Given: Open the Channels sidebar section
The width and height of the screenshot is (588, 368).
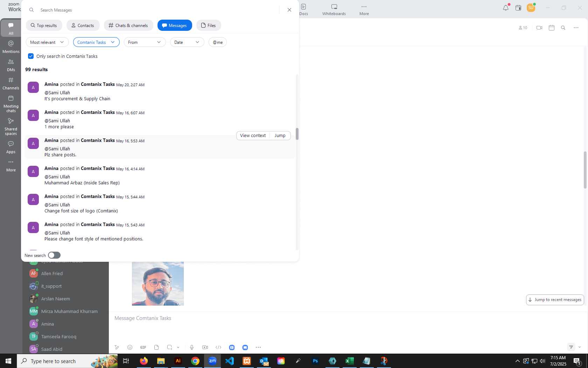Looking at the screenshot, I should tap(11, 83).
